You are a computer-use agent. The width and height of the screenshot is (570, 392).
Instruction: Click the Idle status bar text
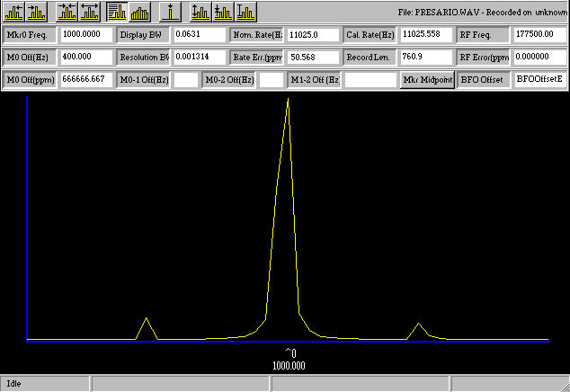coord(13,384)
